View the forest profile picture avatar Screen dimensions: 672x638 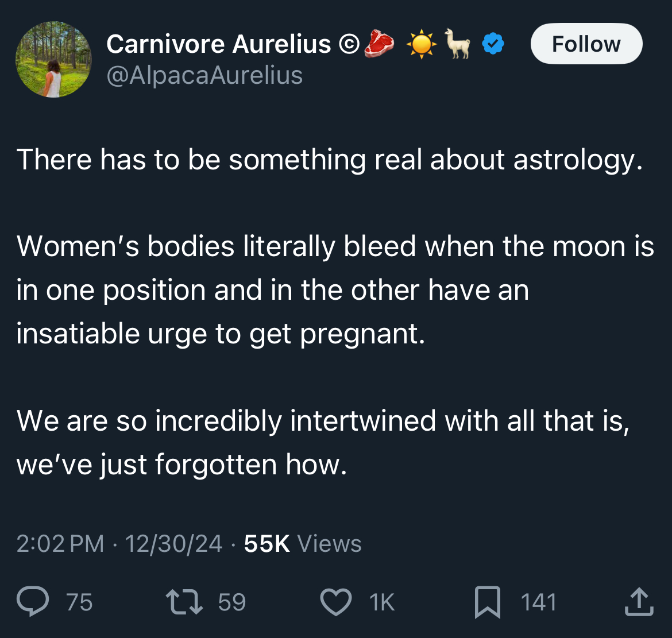tap(53, 60)
